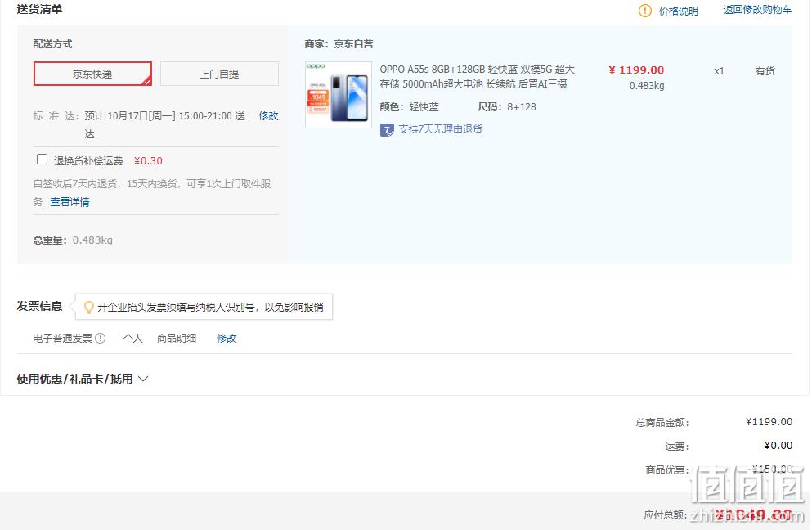812x530 pixels.
Task: Click the 尺码：8+128 attribute
Action: click(507, 106)
